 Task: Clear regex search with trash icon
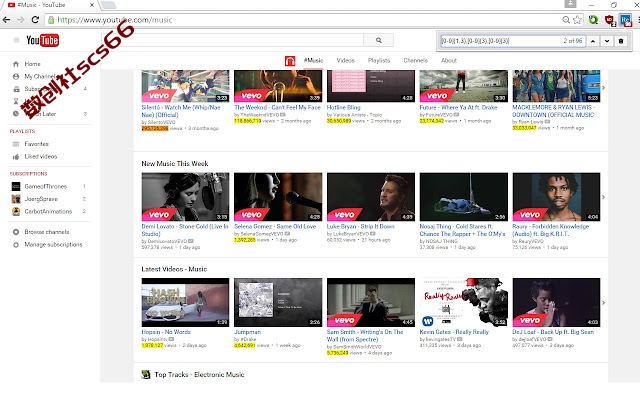pos(621,41)
